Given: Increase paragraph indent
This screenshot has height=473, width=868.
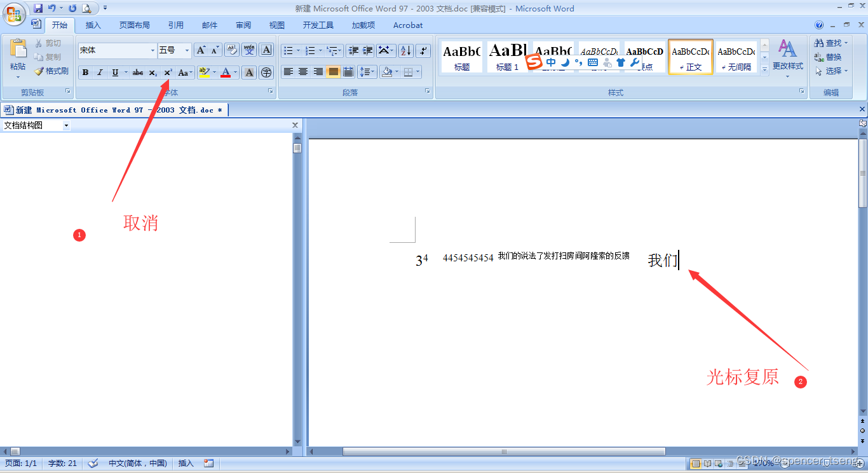Looking at the screenshot, I should [x=368, y=50].
